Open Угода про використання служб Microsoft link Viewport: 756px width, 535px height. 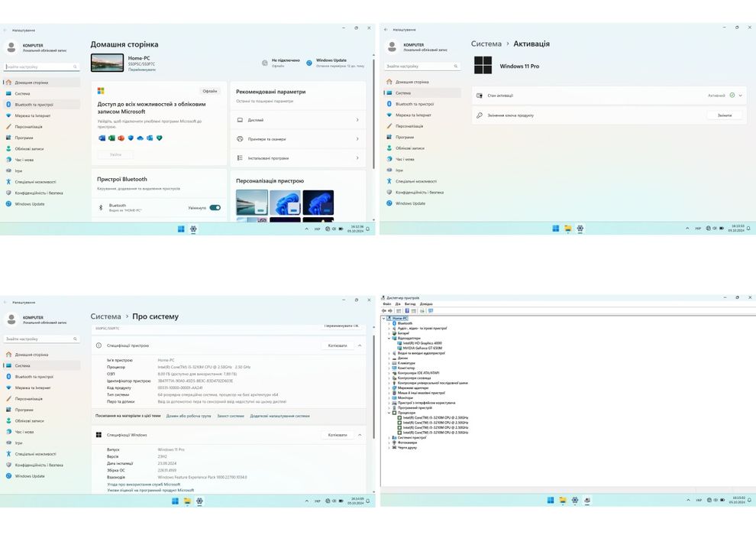(144, 485)
